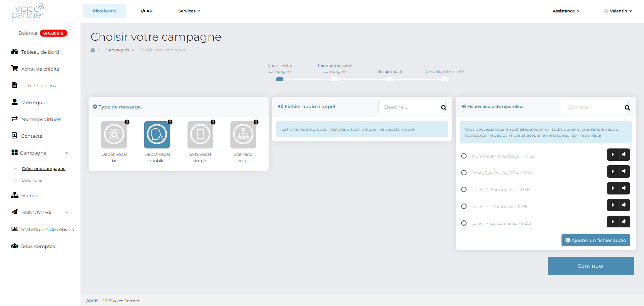Open the Voice Partner logo homepage
This screenshot has width=644, height=306.
pos(28,12)
